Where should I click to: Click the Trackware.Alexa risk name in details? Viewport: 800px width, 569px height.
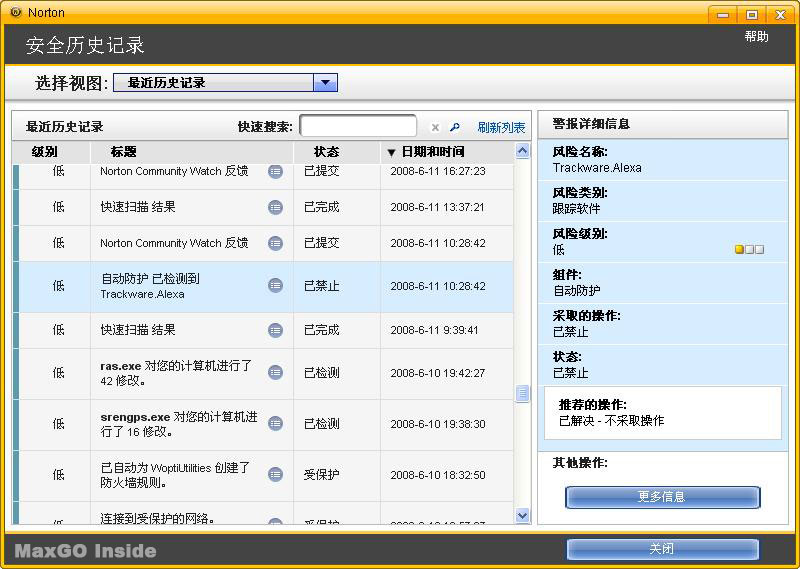pos(597,168)
